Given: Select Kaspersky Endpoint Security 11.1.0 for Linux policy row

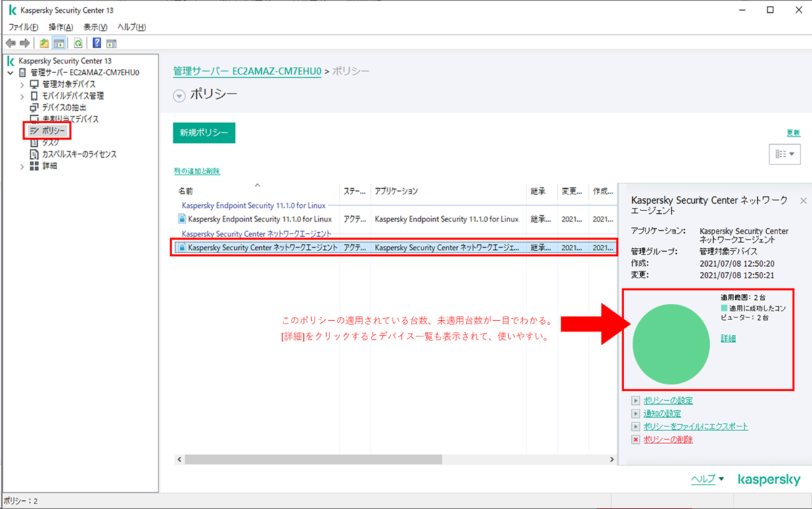Looking at the screenshot, I should (396, 219).
